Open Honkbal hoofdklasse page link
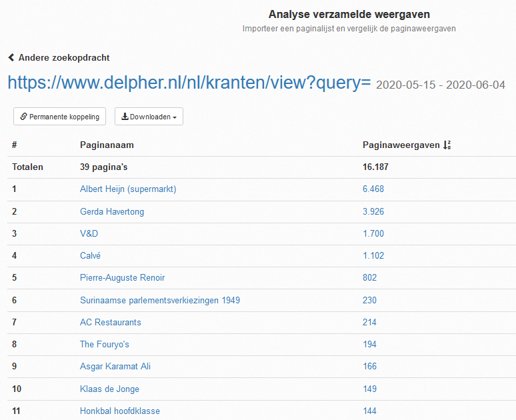This screenshot has height=420, width=516. 120,411
